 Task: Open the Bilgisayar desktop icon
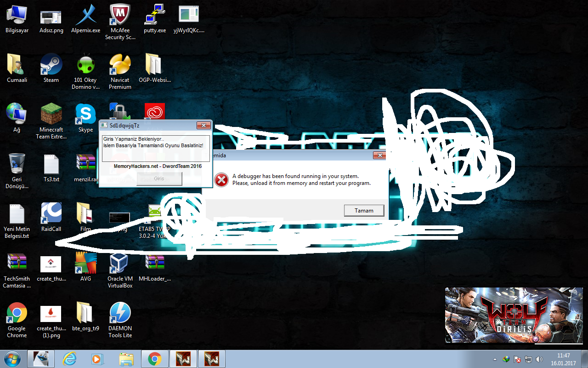point(17,19)
